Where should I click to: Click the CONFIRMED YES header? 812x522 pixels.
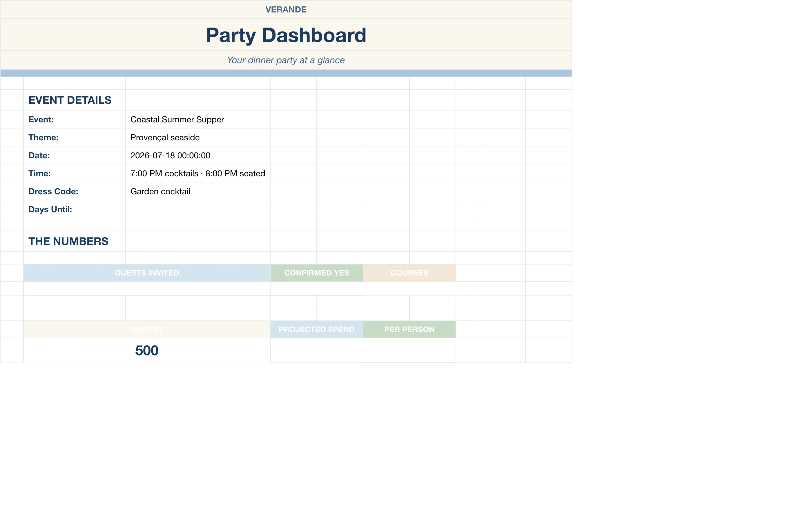tap(316, 273)
